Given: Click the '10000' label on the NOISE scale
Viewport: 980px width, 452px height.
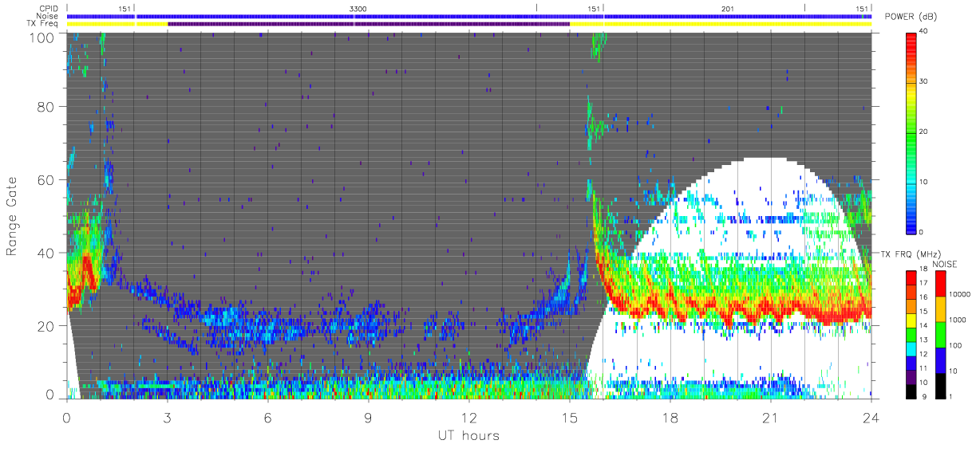Looking at the screenshot, I should [960, 295].
